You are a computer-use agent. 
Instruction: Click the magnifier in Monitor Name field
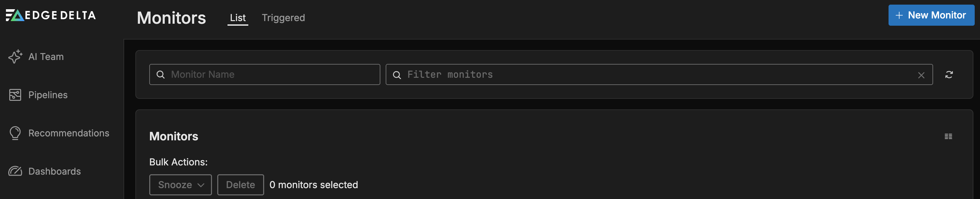click(x=161, y=74)
